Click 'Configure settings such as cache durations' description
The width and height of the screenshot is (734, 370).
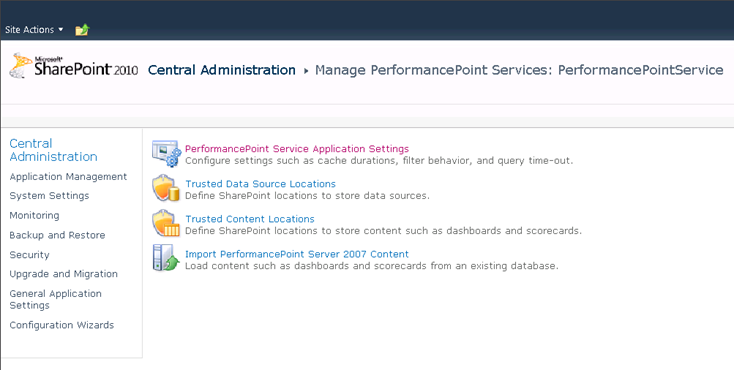[379, 161]
